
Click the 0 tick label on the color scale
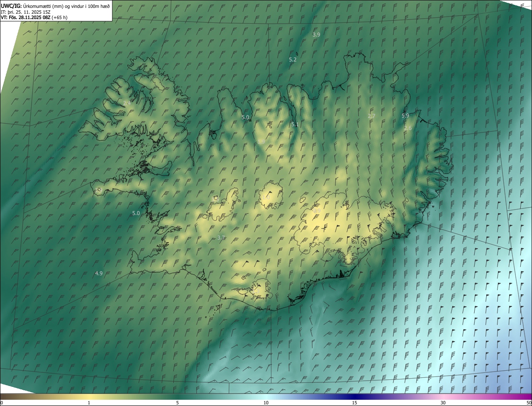click(2, 403)
